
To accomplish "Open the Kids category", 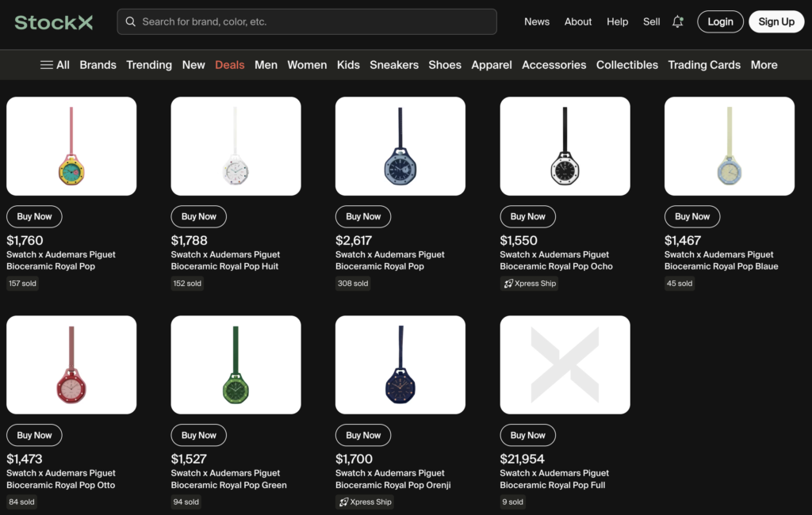I will [x=348, y=65].
